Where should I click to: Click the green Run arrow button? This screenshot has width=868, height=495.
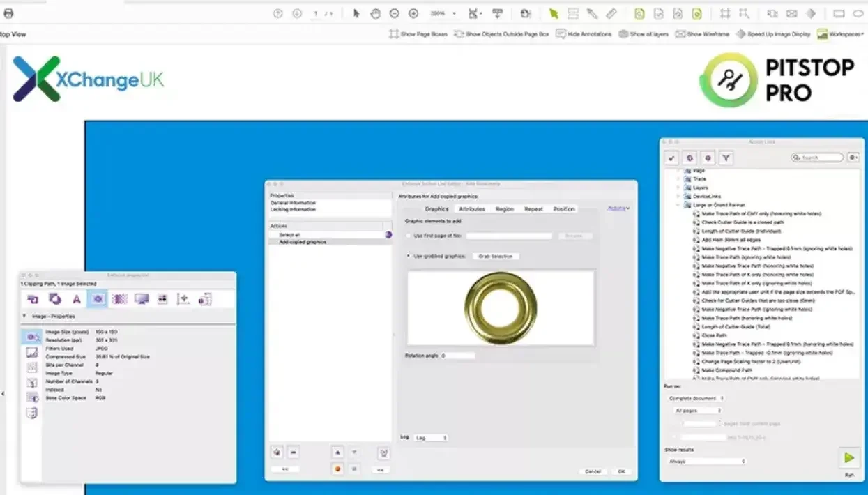coord(848,458)
